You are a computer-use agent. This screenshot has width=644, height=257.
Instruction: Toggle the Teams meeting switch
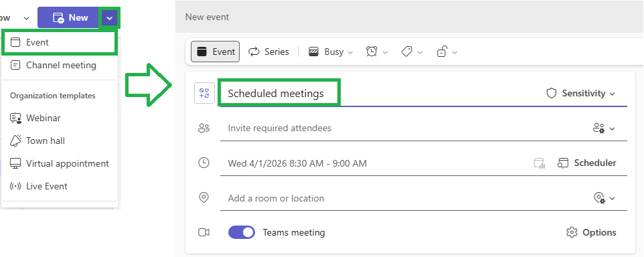[x=242, y=232]
